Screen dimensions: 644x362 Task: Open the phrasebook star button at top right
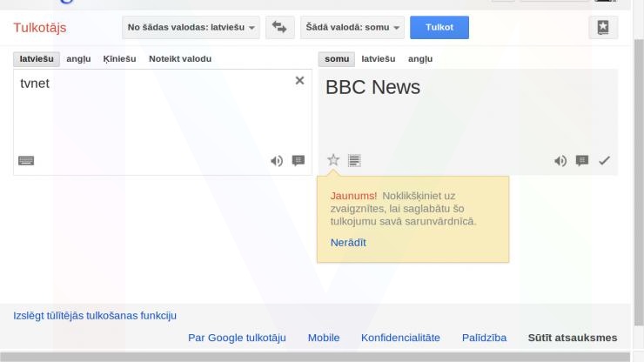coord(601,28)
